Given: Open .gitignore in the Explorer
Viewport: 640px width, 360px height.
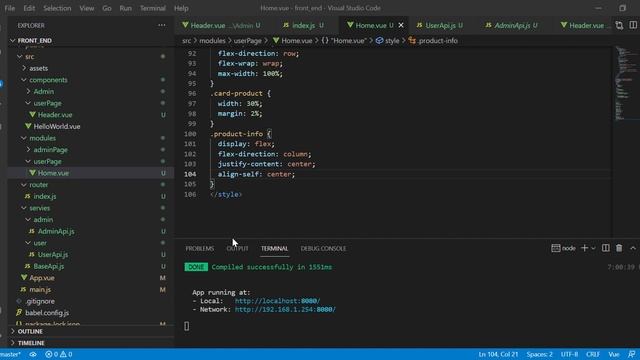Looking at the screenshot, I should 40,301.
